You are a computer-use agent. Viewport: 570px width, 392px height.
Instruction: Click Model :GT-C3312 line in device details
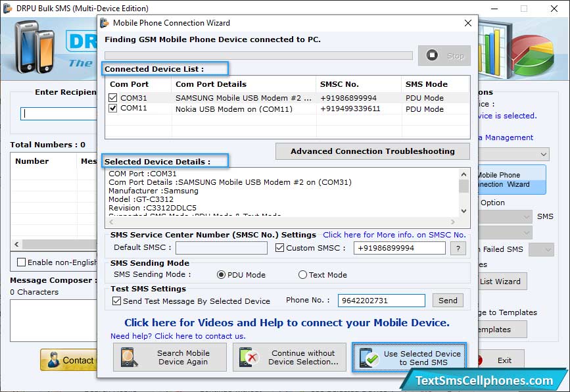point(141,199)
